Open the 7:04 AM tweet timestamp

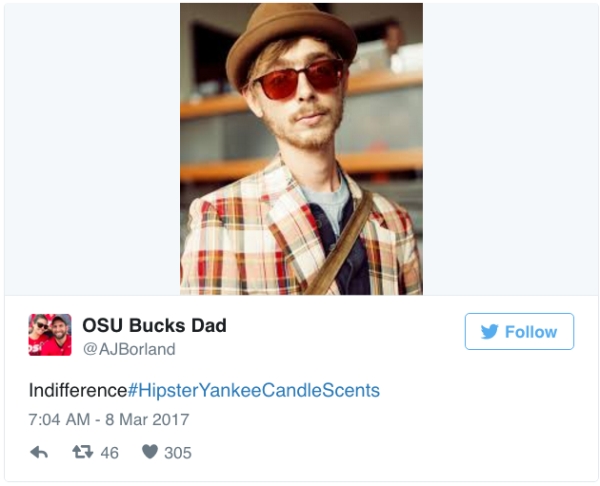58,420
